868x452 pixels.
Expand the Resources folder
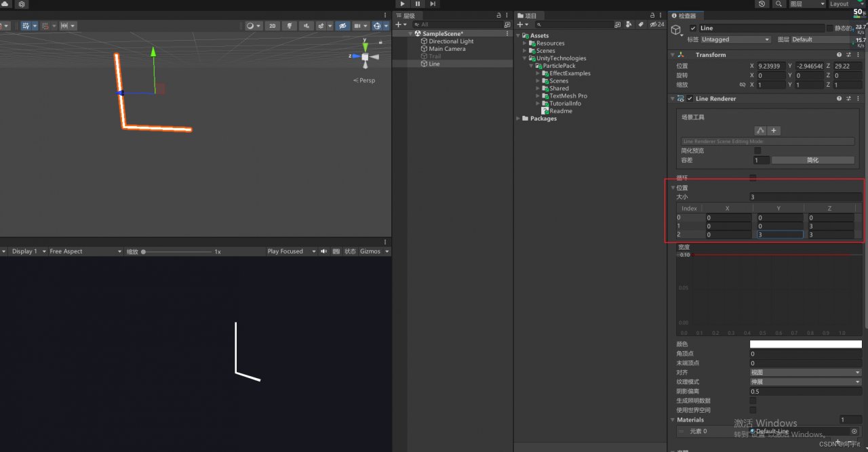(525, 43)
